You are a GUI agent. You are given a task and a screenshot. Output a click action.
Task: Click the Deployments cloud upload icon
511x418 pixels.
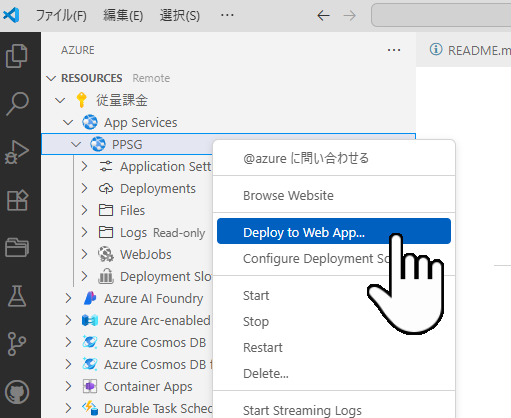coord(106,188)
